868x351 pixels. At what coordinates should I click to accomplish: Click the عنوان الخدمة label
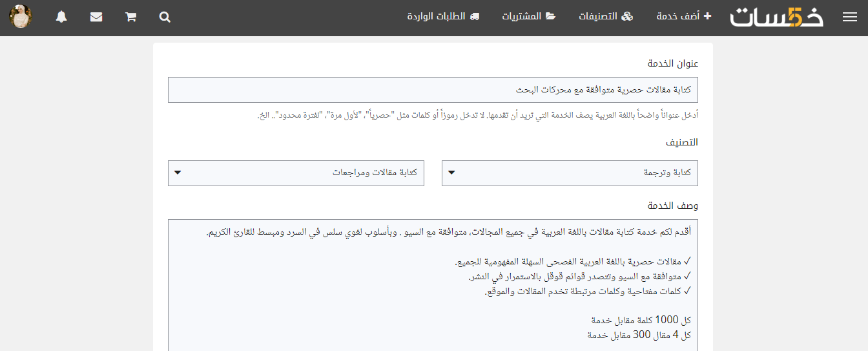pos(673,63)
